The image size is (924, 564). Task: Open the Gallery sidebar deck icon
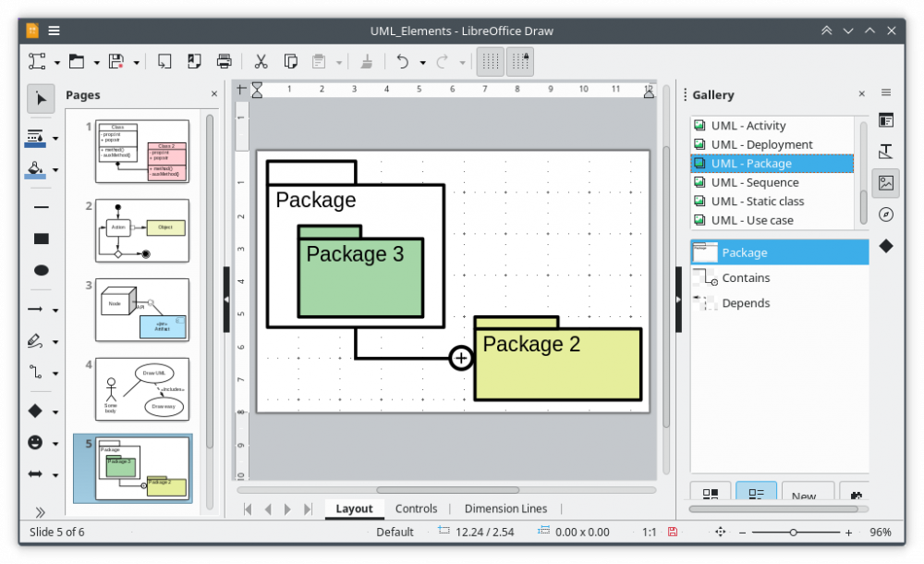886,183
